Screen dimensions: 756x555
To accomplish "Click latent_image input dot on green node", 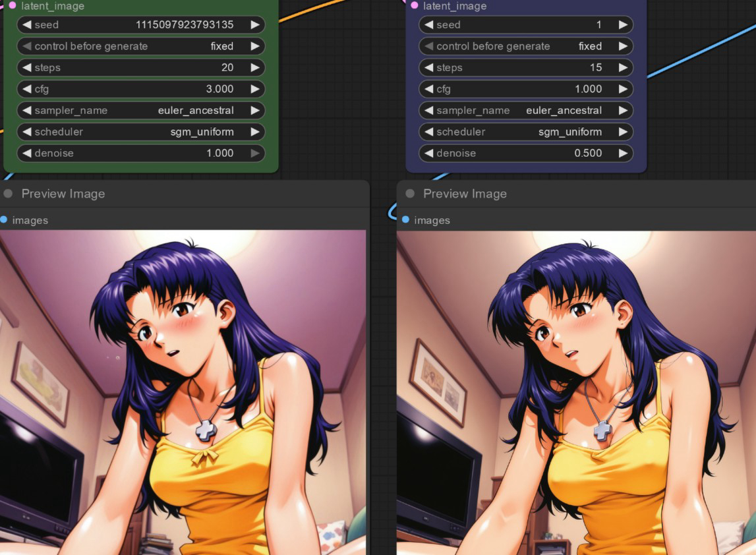I will [x=13, y=5].
